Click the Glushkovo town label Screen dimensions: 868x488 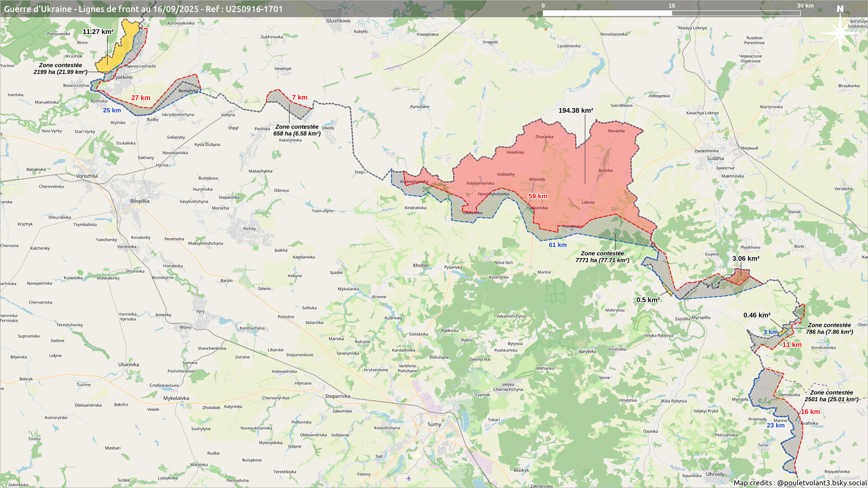point(338,21)
